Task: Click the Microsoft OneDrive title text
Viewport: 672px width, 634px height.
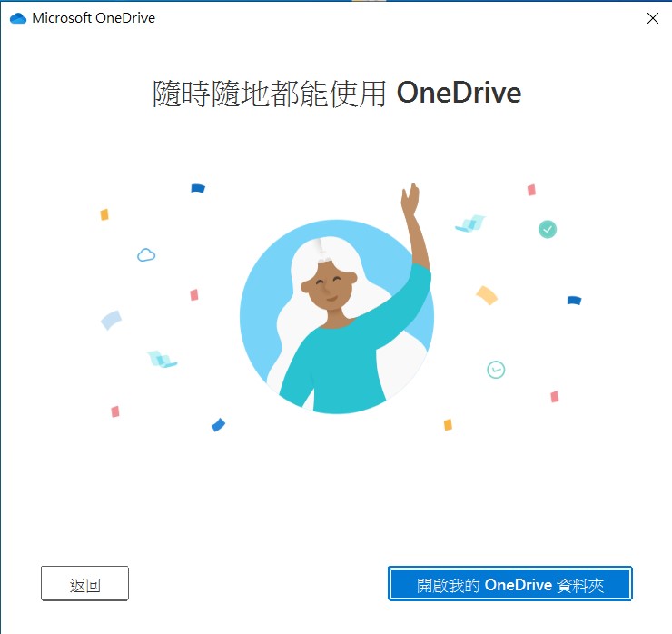Action: (x=94, y=18)
